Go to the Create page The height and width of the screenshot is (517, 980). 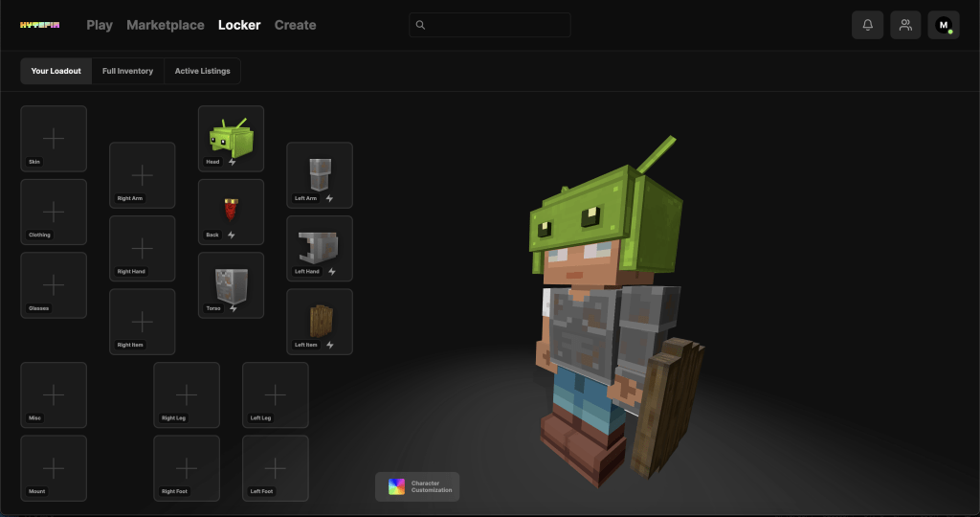295,25
